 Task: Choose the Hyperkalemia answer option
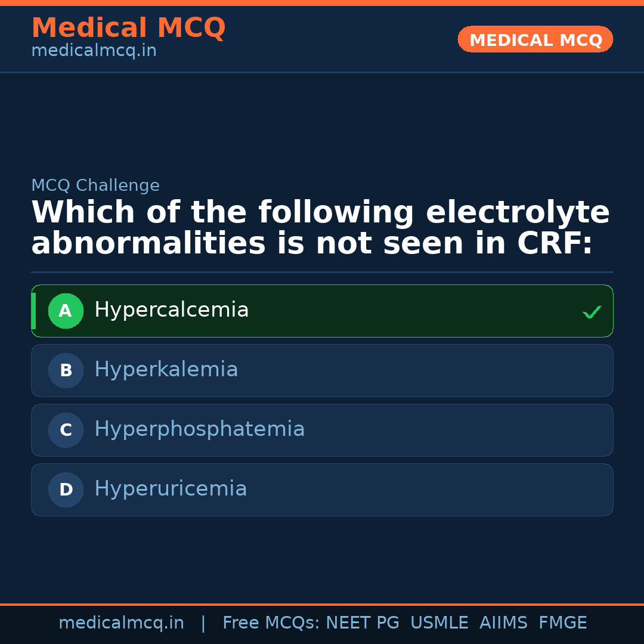[x=166, y=370]
